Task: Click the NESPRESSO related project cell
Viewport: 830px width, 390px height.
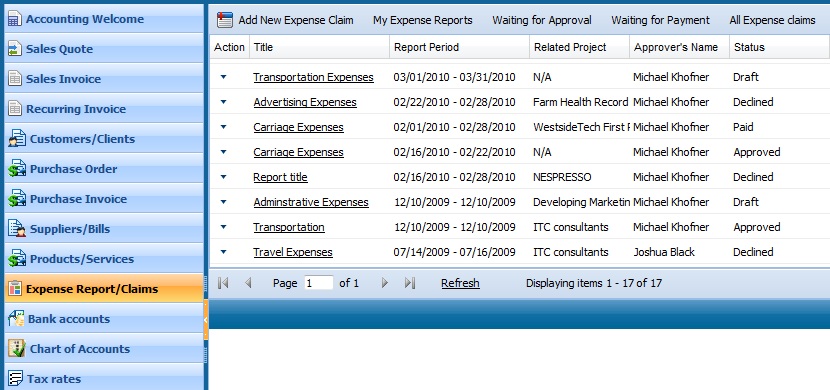Action: pyautogui.click(x=562, y=177)
